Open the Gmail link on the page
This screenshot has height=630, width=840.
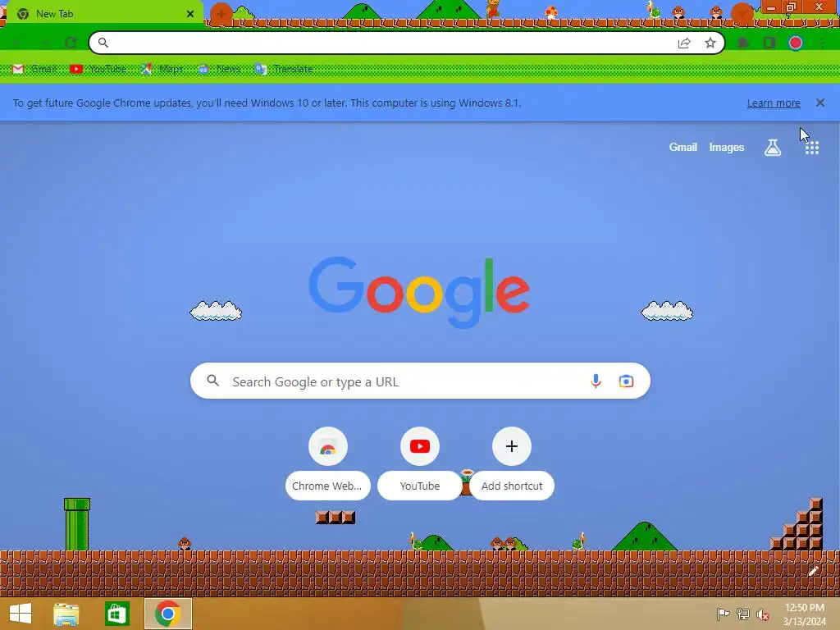point(683,148)
